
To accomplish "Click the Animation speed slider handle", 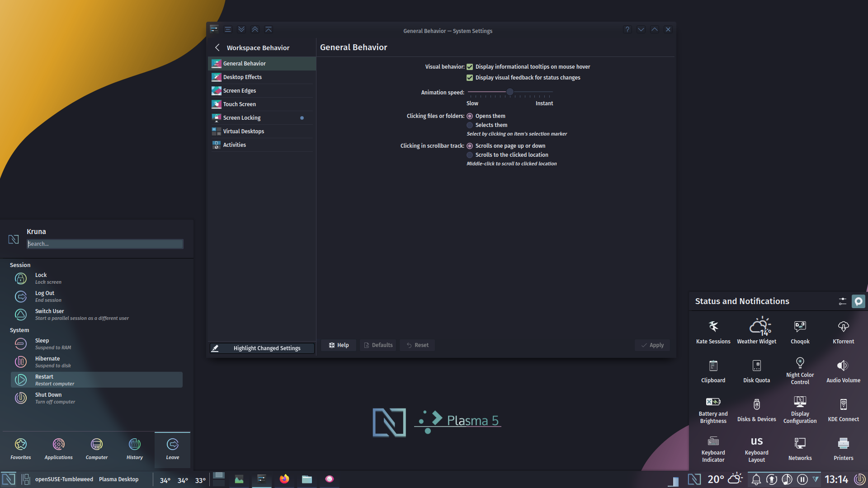I will [509, 92].
